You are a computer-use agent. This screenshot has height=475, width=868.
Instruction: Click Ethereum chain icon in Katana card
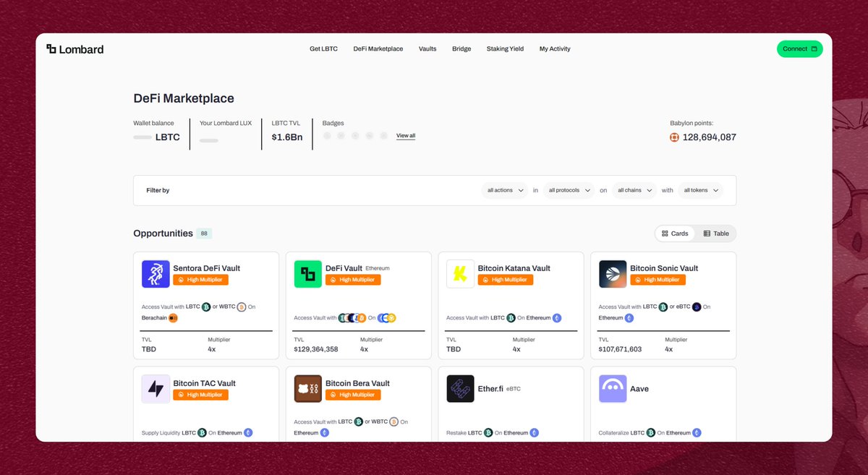tap(557, 318)
